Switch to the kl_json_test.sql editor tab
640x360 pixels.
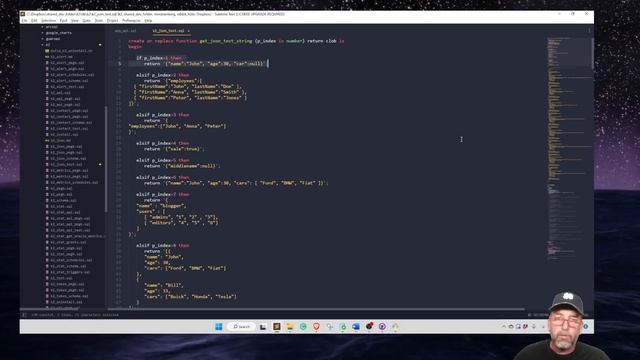coord(168,31)
